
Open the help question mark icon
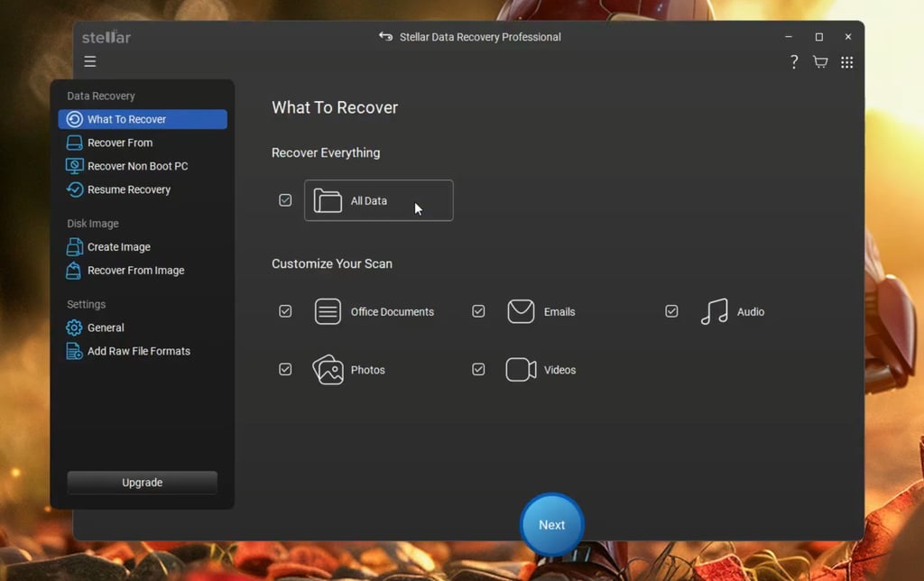[794, 62]
